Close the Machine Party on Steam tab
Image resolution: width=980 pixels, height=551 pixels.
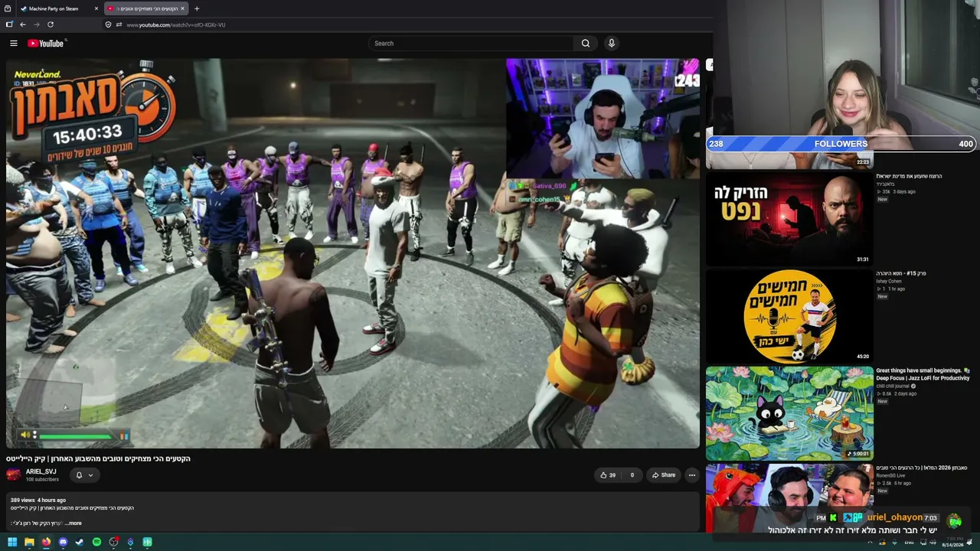(96, 9)
